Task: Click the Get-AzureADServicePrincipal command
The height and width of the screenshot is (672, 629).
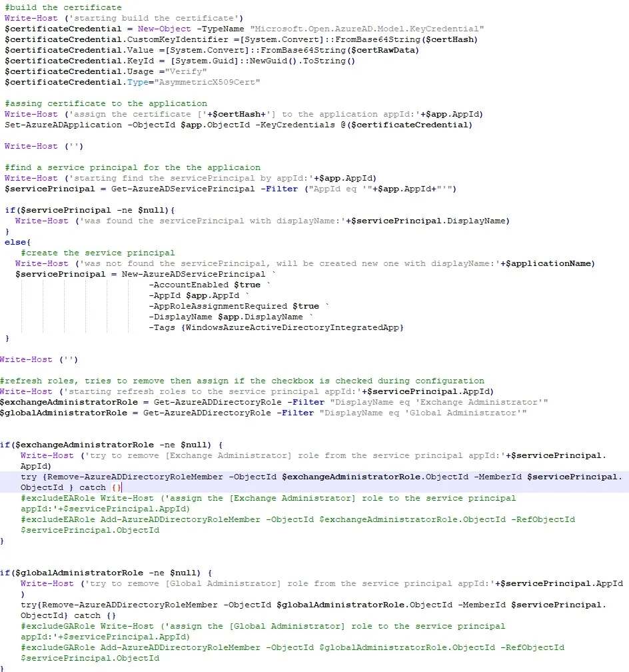Action: coord(183,189)
